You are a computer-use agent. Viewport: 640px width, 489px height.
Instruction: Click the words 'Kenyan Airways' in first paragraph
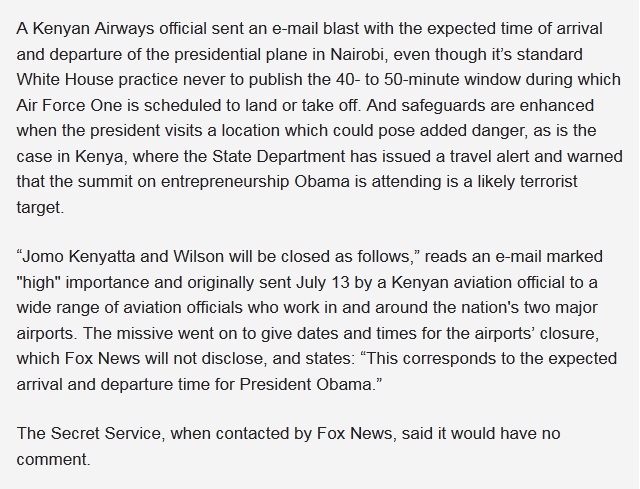point(93,29)
